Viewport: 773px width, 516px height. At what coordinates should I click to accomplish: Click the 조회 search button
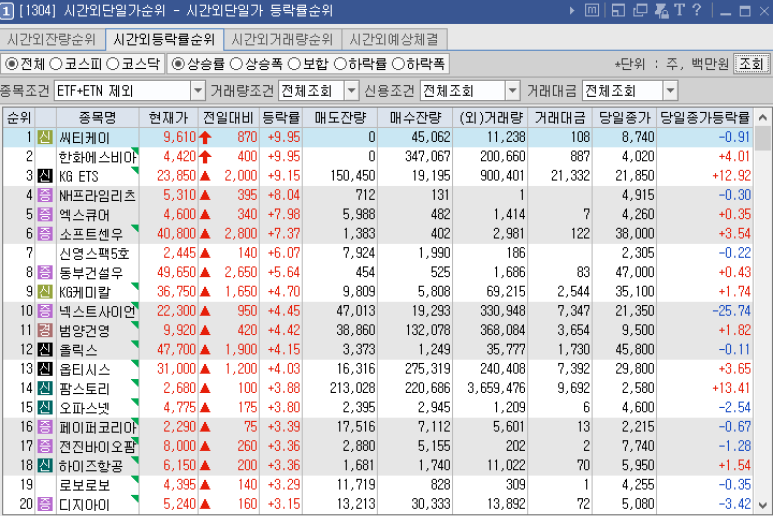coord(751,64)
